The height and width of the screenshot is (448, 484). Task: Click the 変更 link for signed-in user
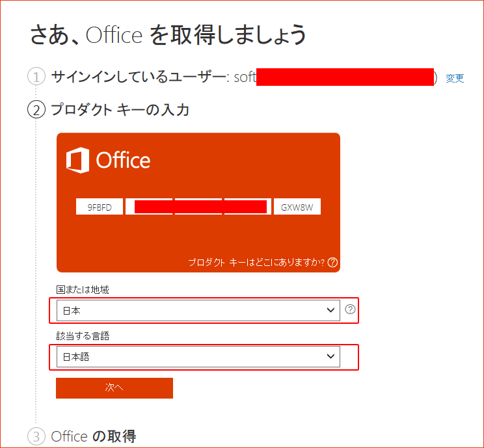tap(455, 78)
